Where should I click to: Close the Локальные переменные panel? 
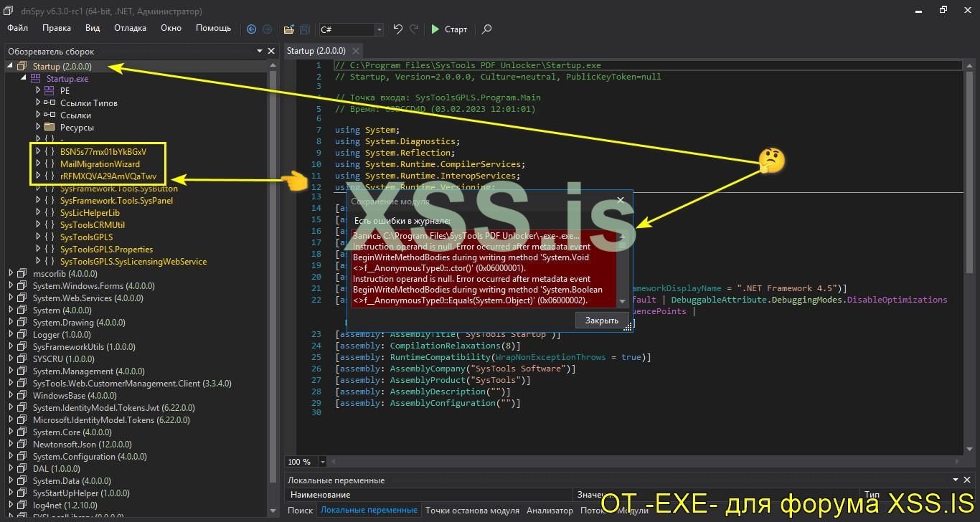tap(969, 480)
